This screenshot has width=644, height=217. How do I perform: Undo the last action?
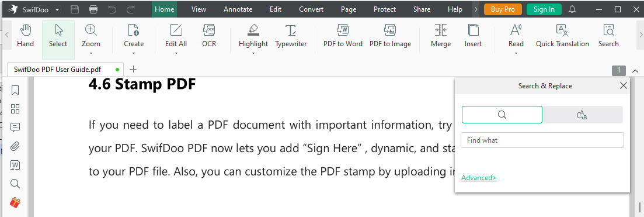coord(112,9)
